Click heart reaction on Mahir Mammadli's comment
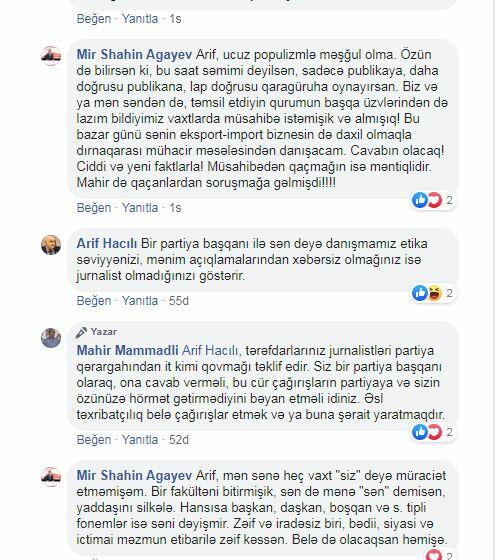 click(x=435, y=432)
